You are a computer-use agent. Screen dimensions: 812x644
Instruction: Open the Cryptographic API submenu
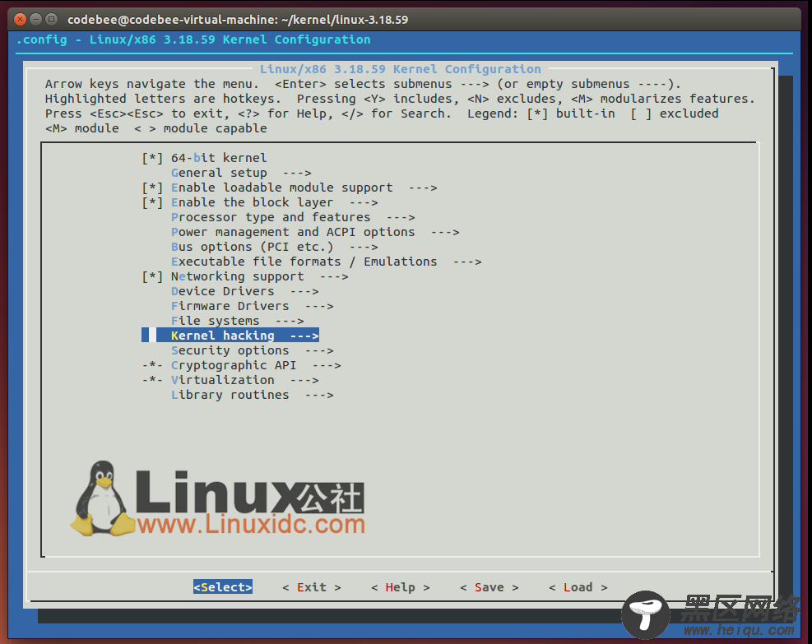(256, 365)
